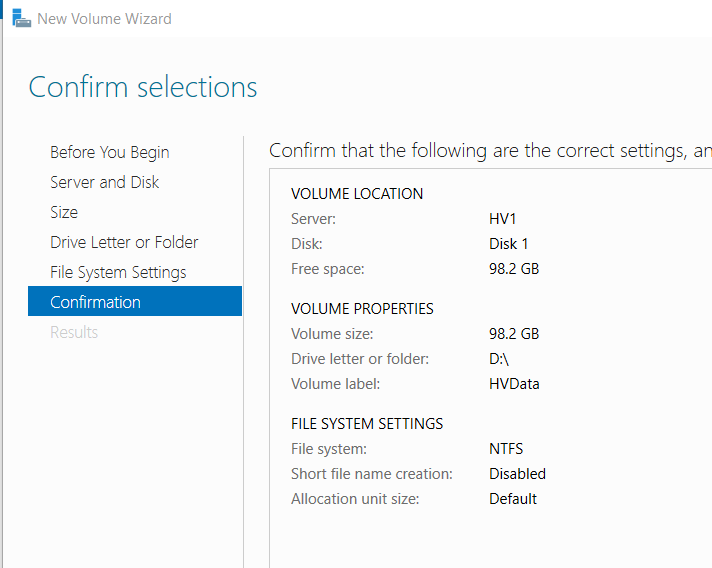Select the Disk 1 value
The height and width of the screenshot is (568, 712).
click(509, 244)
